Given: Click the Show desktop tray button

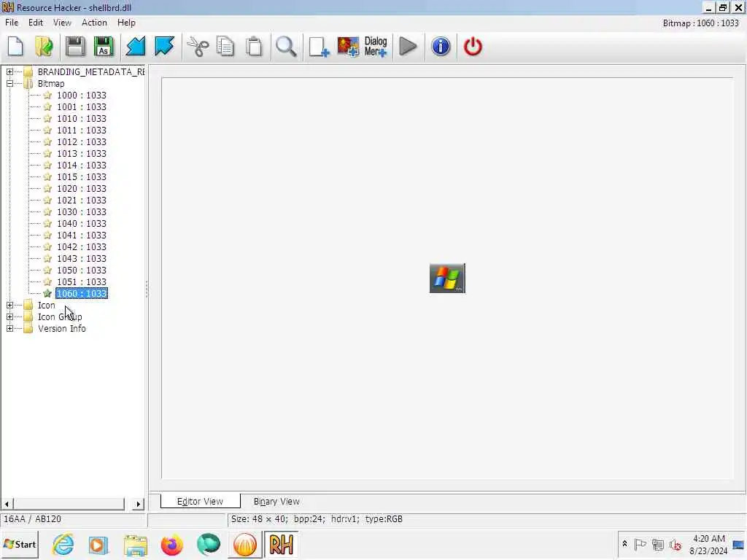Looking at the screenshot, I should (738, 544).
